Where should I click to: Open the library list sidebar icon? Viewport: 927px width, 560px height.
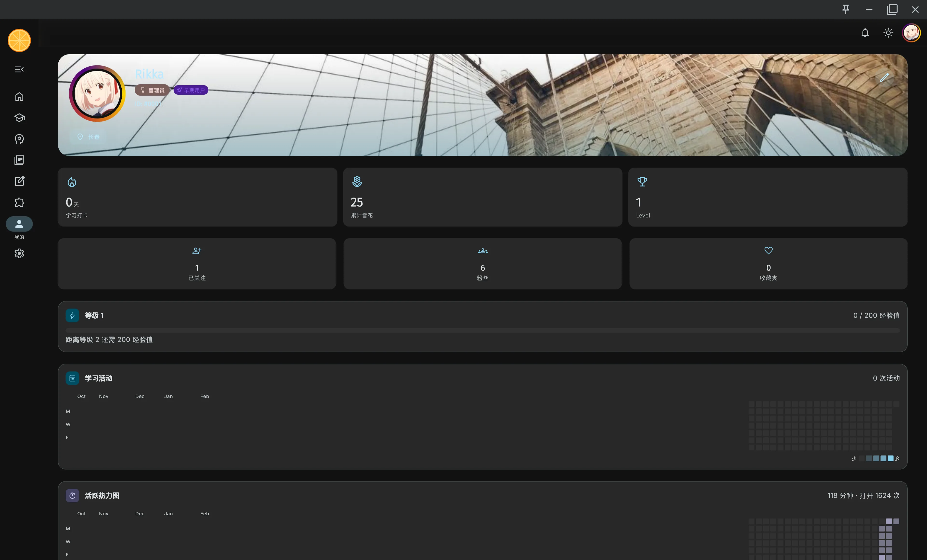pos(19,160)
